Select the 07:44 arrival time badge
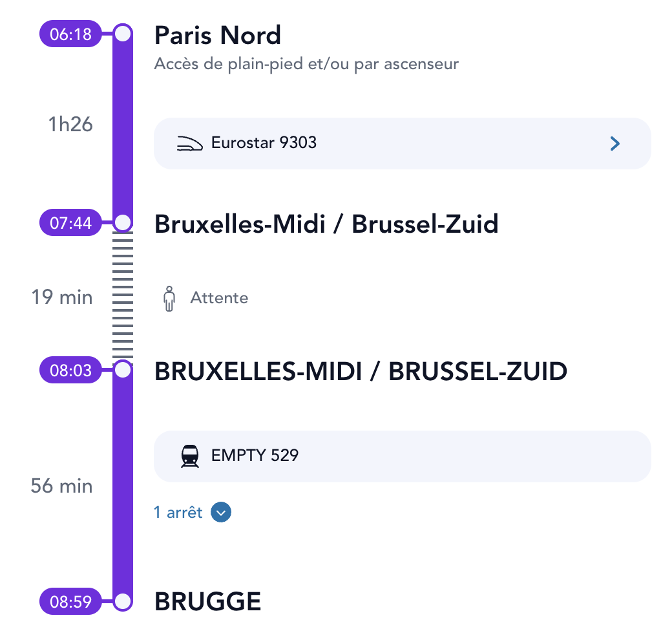Image resolution: width=672 pixels, height=631 pixels. pyautogui.click(x=70, y=222)
